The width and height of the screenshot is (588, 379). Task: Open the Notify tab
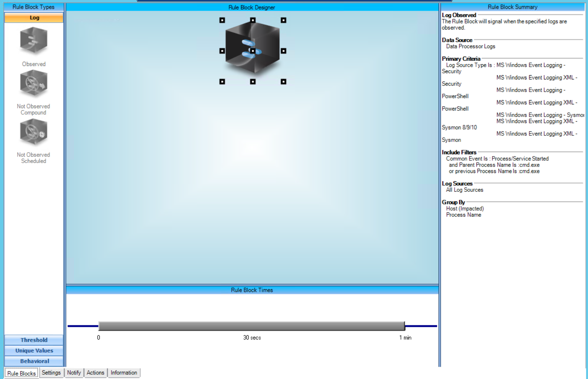click(74, 372)
